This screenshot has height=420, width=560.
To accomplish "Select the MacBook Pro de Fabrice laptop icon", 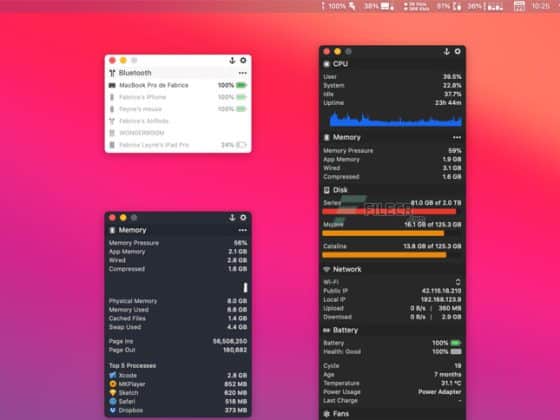I will [112, 85].
